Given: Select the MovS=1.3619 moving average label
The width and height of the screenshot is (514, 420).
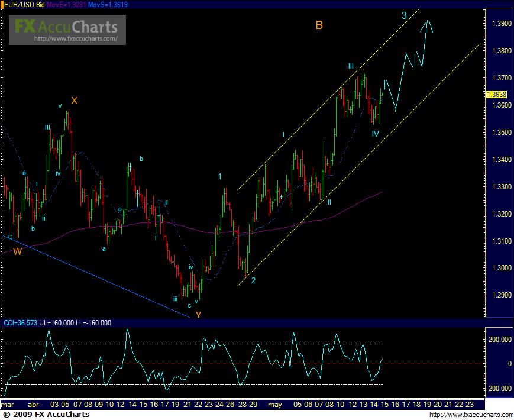Looking at the screenshot, I should pyautogui.click(x=107, y=5).
